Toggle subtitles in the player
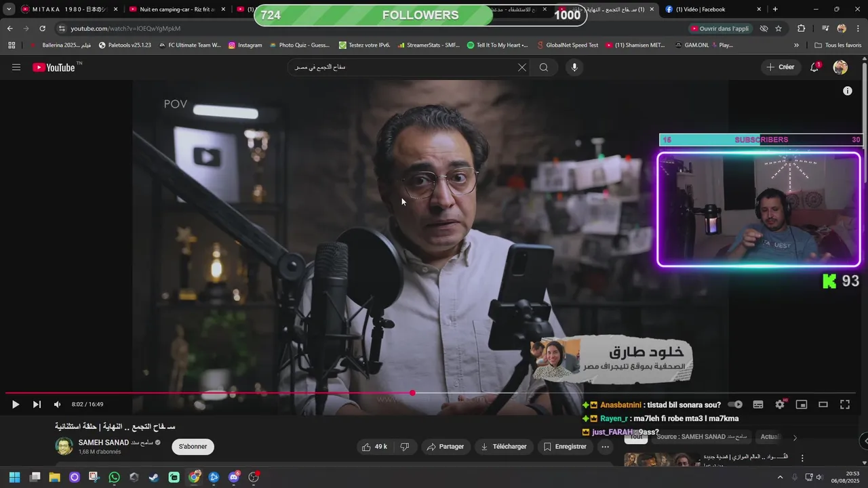This screenshot has width=868, height=488. tap(758, 405)
